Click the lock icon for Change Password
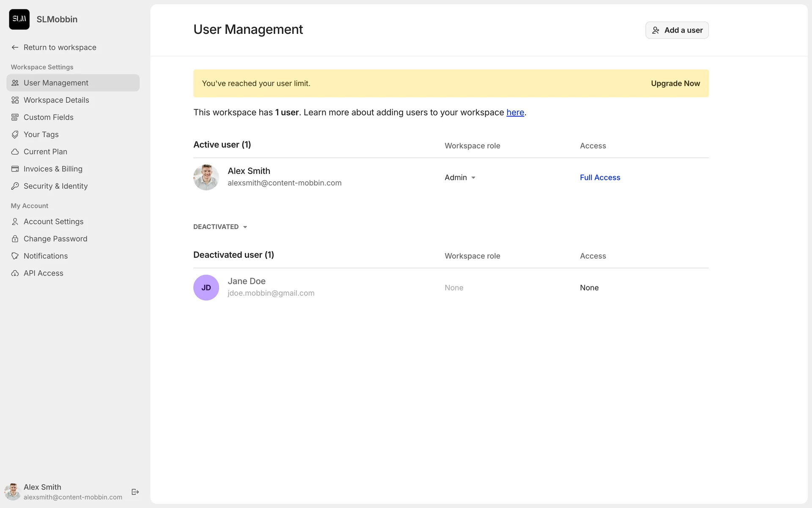 [x=15, y=239]
